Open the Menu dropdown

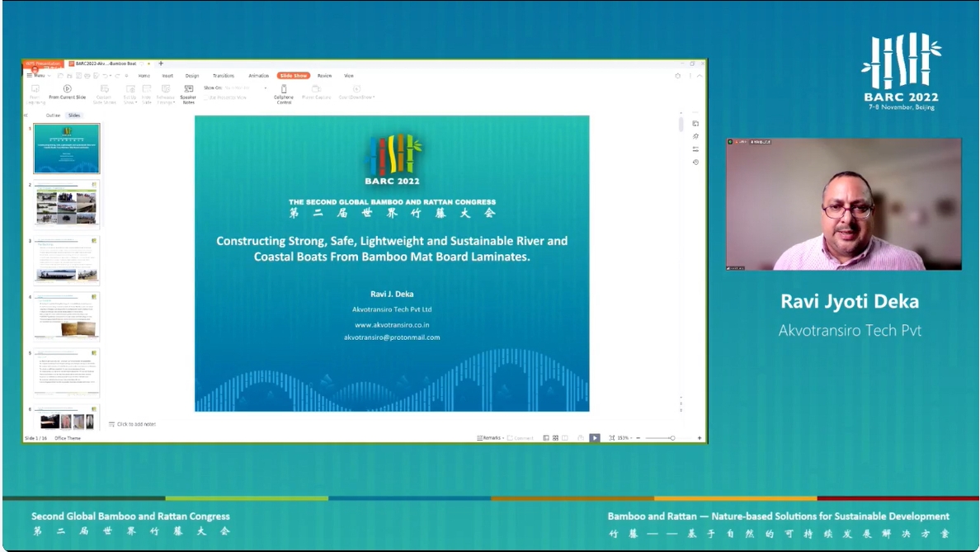coord(39,76)
